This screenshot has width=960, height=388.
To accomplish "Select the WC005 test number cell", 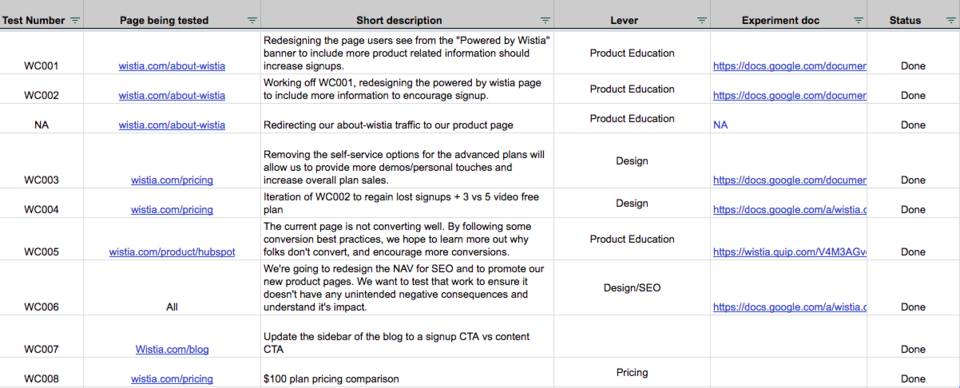I will (42, 239).
